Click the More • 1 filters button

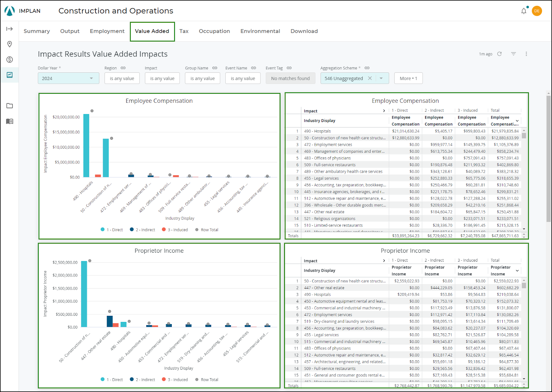[x=408, y=78]
